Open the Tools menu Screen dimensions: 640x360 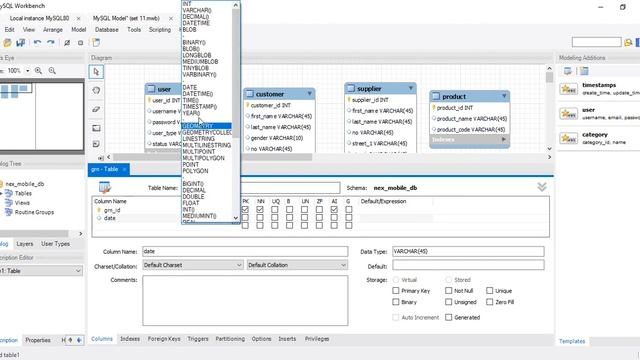[134, 30]
